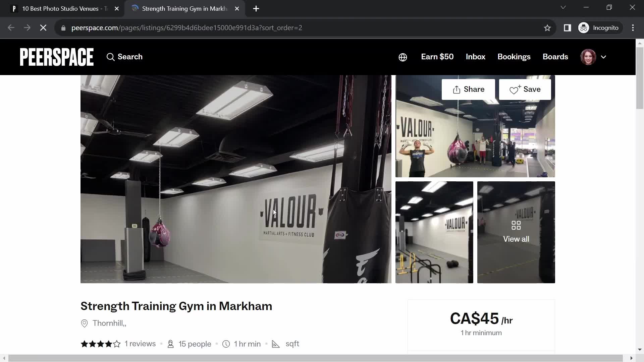Image resolution: width=644 pixels, height=362 pixels.
Task: Open the second browser tab
Action: [x=185, y=8]
